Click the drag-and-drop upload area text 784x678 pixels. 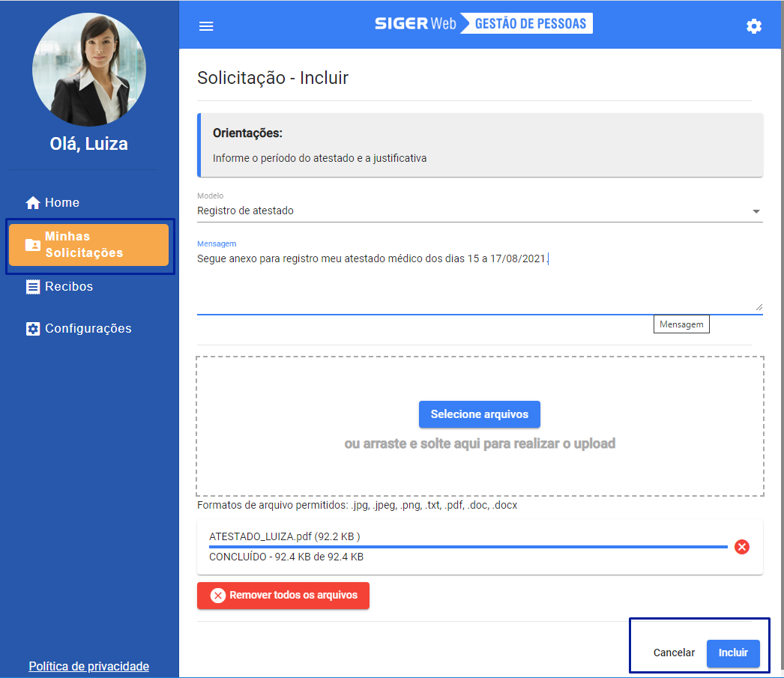pyautogui.click(x=480, y=444)
